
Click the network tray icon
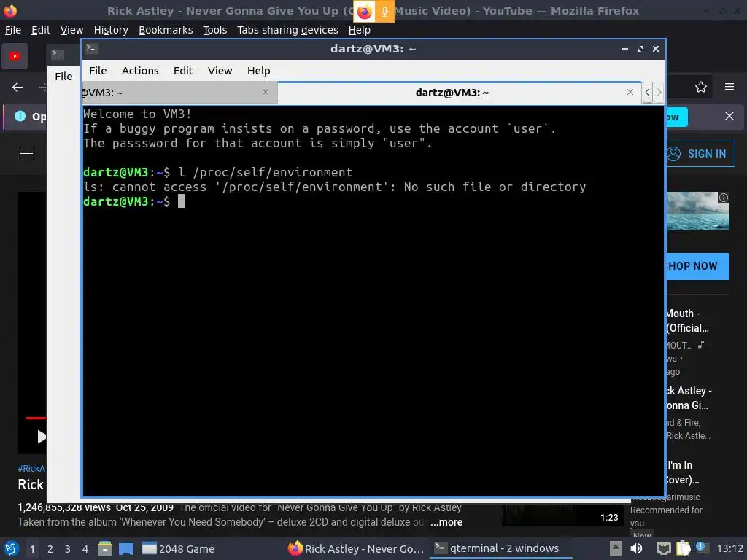click(x=663, y=548)
